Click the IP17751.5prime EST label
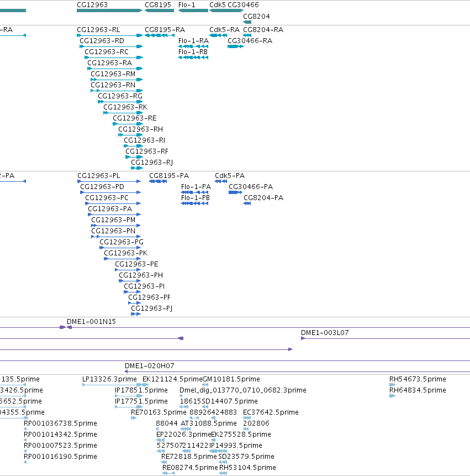The width and height of the screenshot is (470, 476). click(x=141, y=401)
